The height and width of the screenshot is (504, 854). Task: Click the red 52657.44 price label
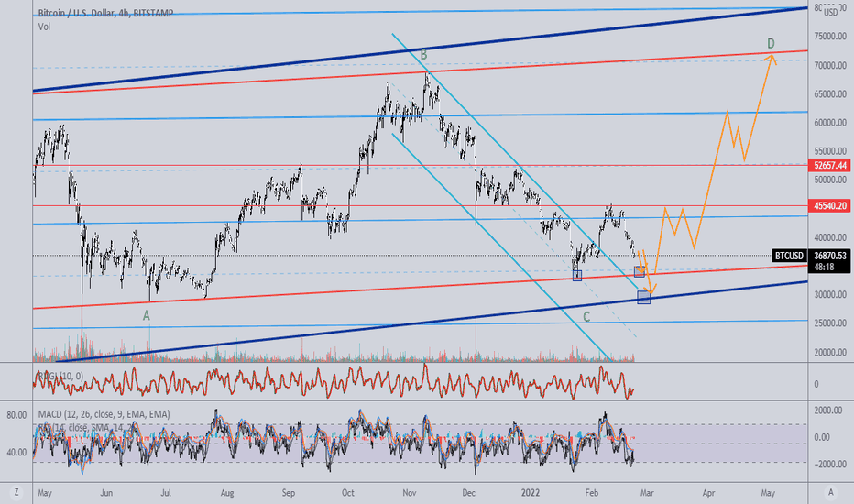[830, 165]
